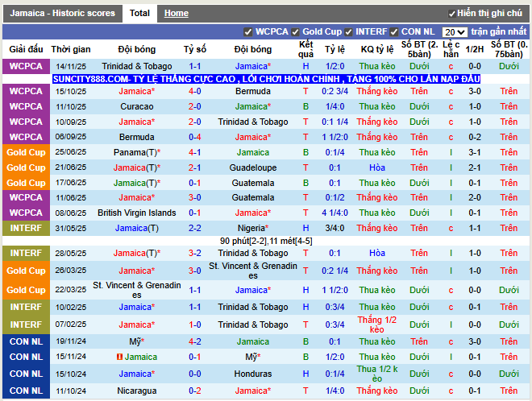
Task: Open the 20 recent matches dropdown
Action: [x=455, y=32]
